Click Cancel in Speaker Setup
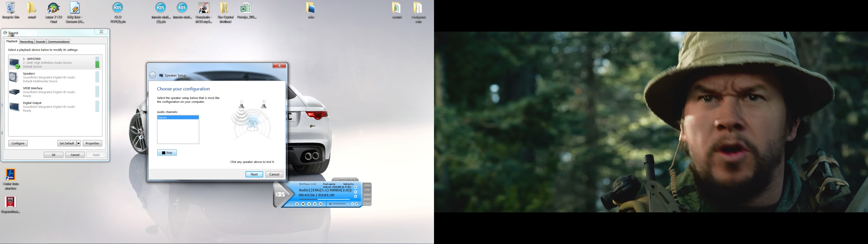This screenshot has width=868, height=244. (274, 174)
